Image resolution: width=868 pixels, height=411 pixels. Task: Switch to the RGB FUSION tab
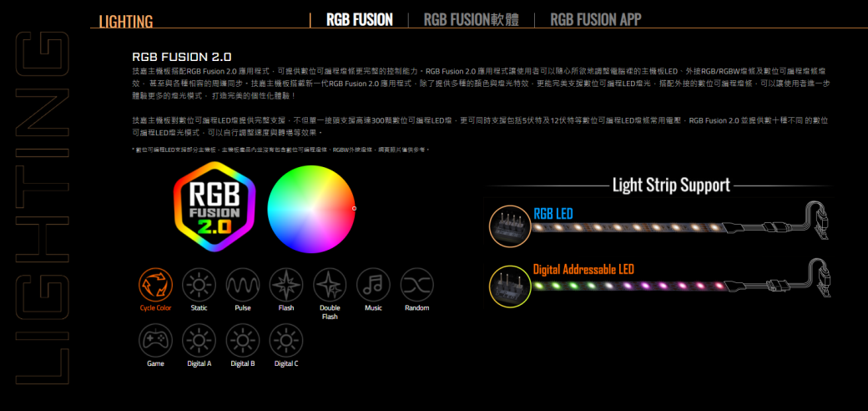pyautogui.click(x=359, y=20)
